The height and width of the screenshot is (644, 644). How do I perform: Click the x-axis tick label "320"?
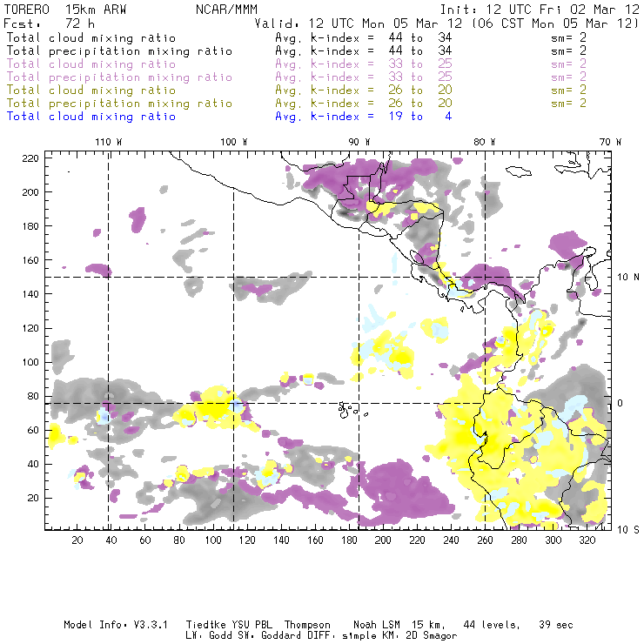[587, 540]
